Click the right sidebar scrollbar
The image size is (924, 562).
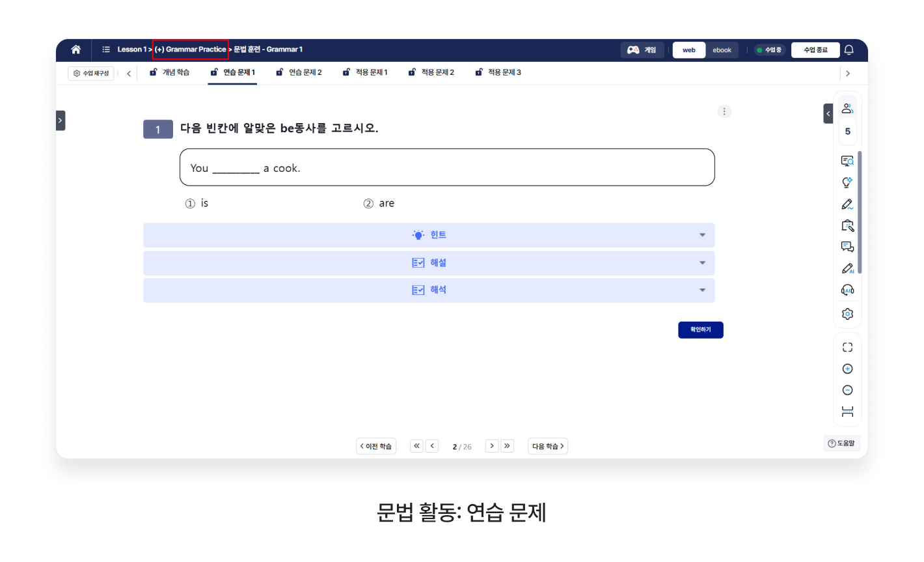tap(860, 212)
